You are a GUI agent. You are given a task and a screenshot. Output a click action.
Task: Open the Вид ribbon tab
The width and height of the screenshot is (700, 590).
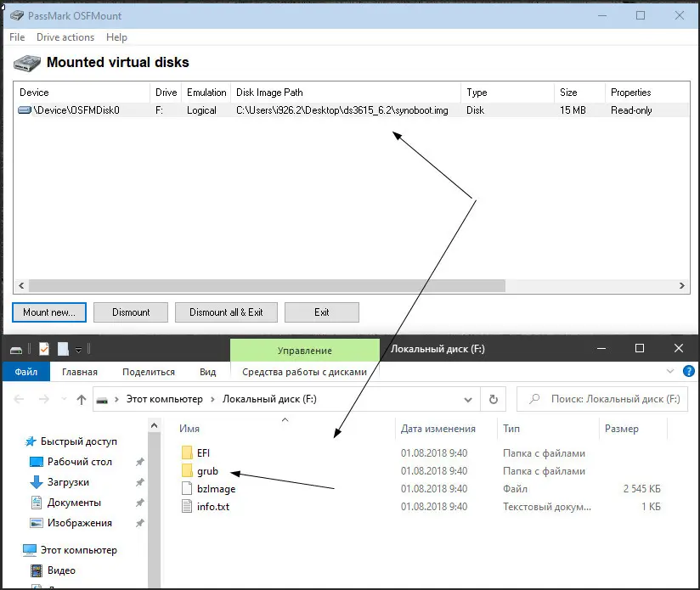(207, 372)
